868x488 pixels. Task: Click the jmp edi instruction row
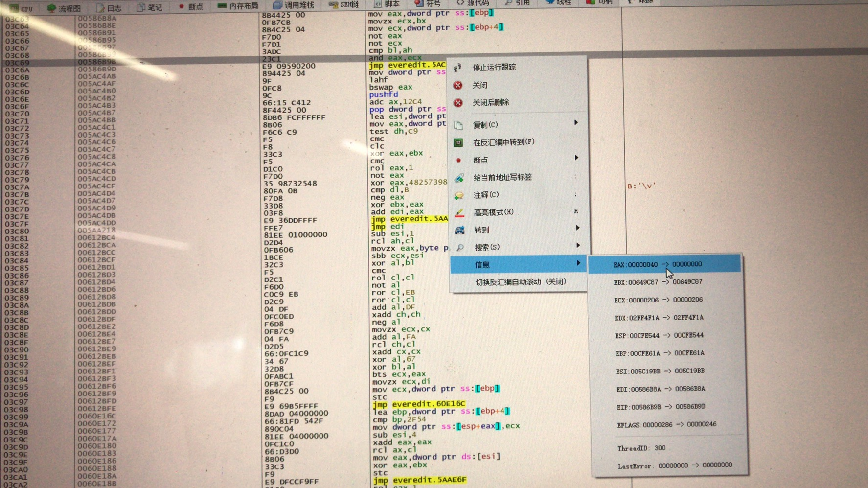(x=387, y=226)
